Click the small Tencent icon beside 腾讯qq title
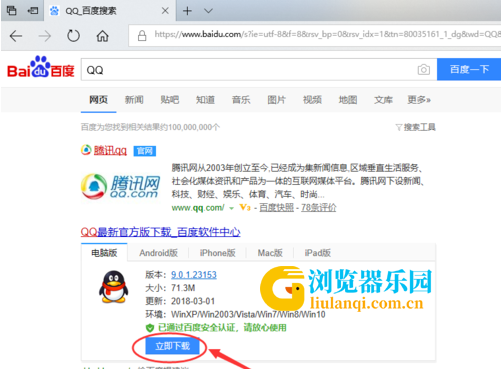 coord(86,150)
